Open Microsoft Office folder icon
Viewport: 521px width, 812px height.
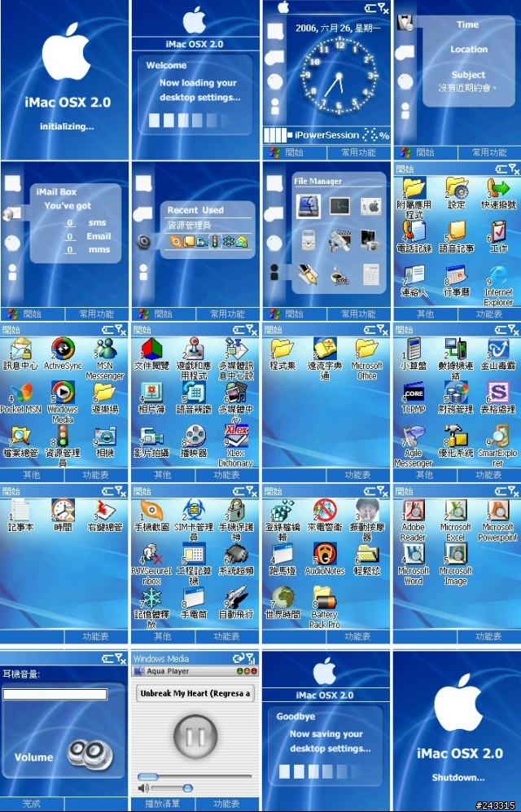click(x=367, y=349)
